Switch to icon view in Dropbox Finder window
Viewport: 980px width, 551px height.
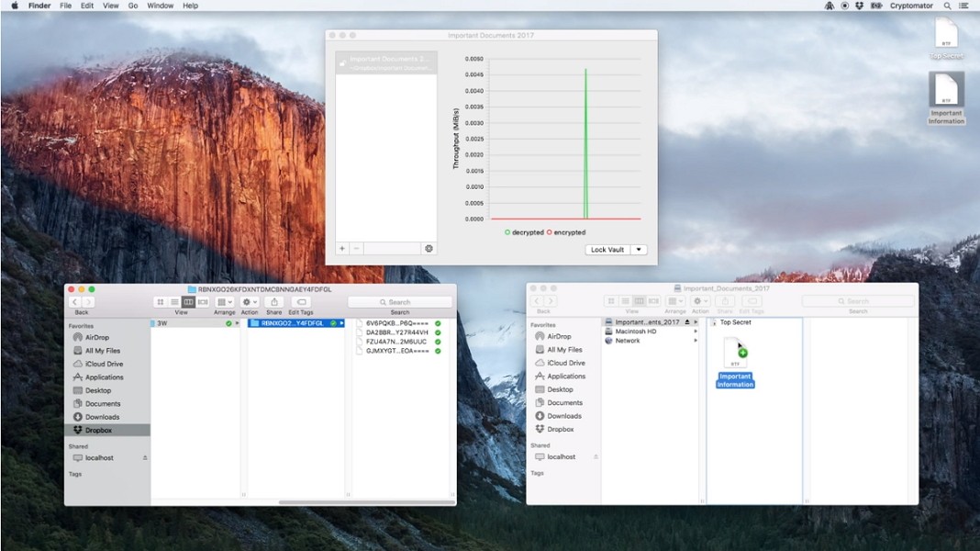tap(161, 302)
